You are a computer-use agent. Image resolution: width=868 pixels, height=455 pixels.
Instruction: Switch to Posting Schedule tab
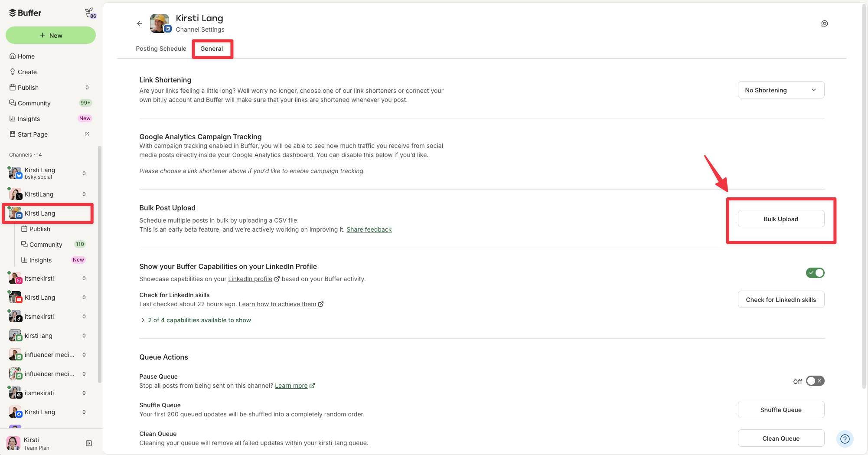[x=161, y=49]
